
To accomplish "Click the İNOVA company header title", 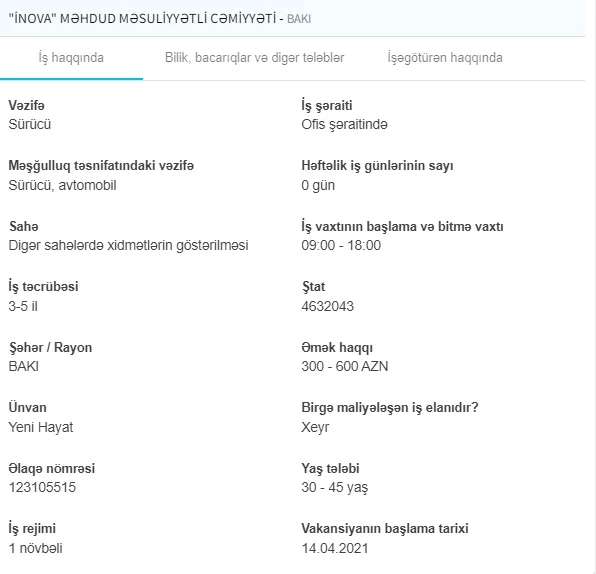I will click(x=143, y=19).
